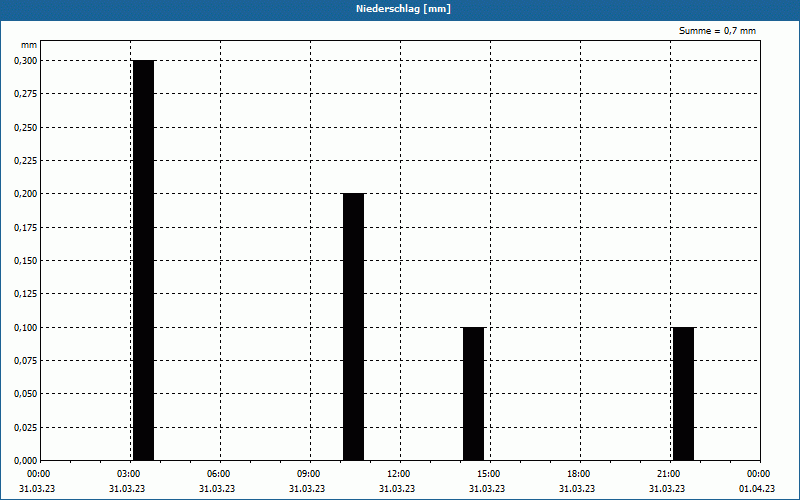Click the 03:00 time axis label
Screen dimensions: 800x500
click(x=129, y=474)
